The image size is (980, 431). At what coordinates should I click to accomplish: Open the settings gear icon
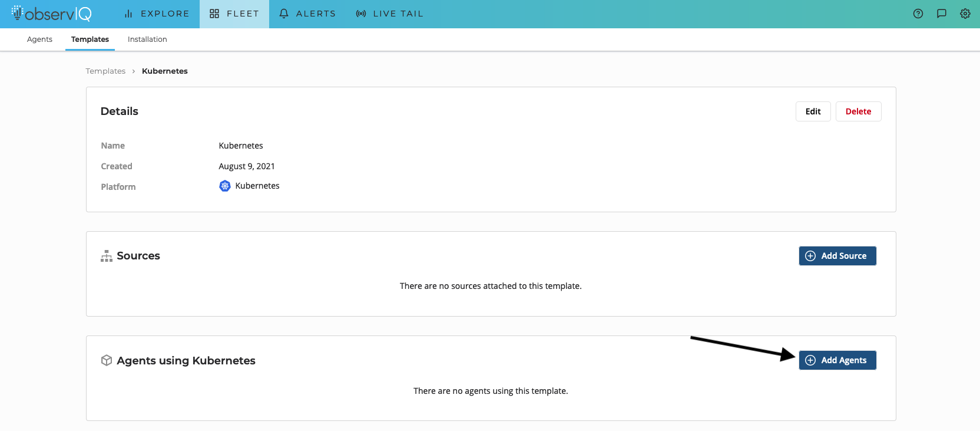click(965, 14)
